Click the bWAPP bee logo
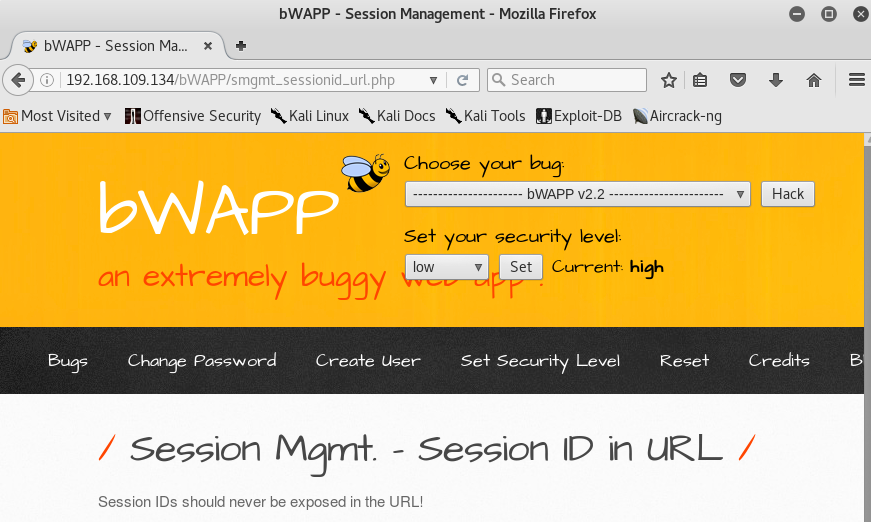This screenshot has height=522, width=871. [365, 173]
